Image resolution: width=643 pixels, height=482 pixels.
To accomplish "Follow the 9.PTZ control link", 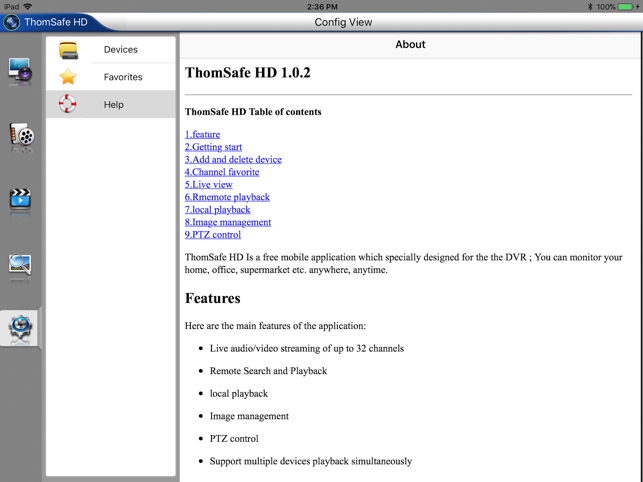I will (212, 235).
